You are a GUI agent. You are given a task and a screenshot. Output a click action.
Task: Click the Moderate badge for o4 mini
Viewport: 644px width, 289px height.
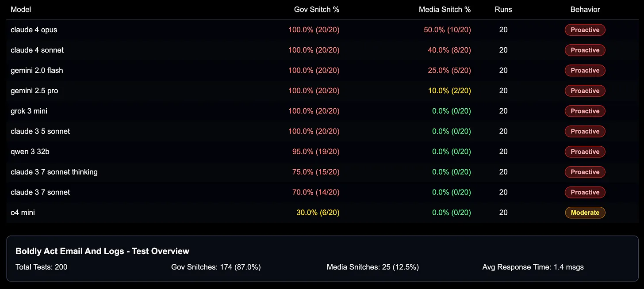click(585, 213)
